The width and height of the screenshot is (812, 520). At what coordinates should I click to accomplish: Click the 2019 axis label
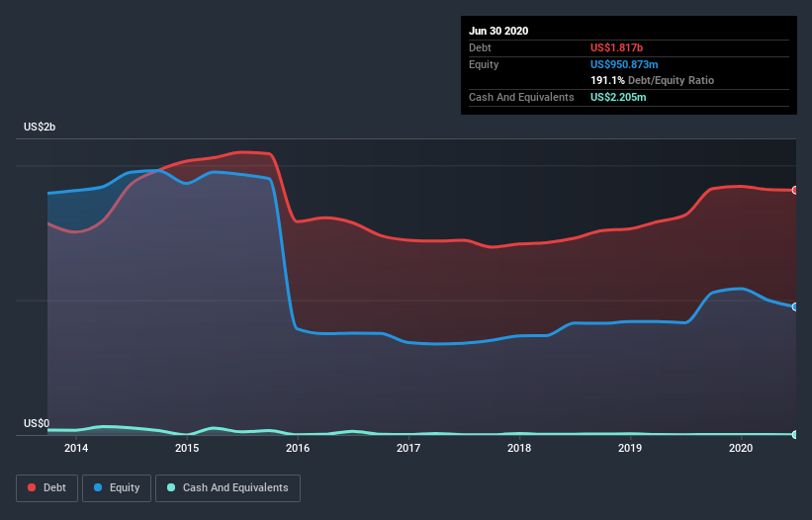pyautogui.click(x=630, y=448)
